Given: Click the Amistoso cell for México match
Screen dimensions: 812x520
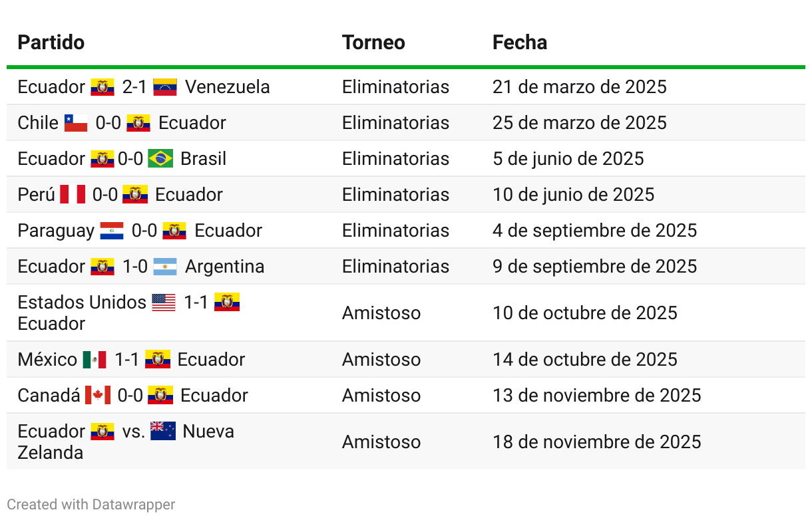Looking at the screenshot, I should click(381, 360).
